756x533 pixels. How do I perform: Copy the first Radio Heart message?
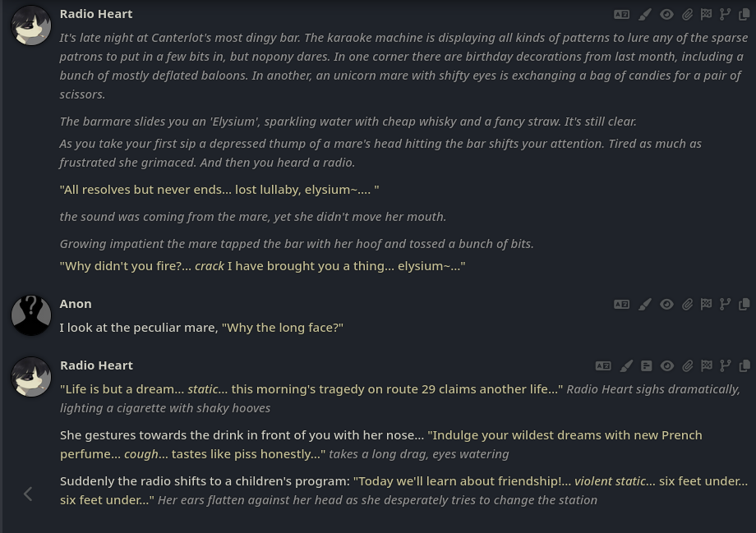[744, 14]
